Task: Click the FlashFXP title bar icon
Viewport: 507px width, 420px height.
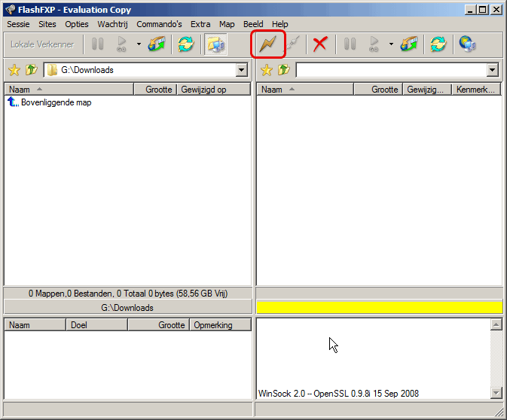Action: click(x=11, y=10)
